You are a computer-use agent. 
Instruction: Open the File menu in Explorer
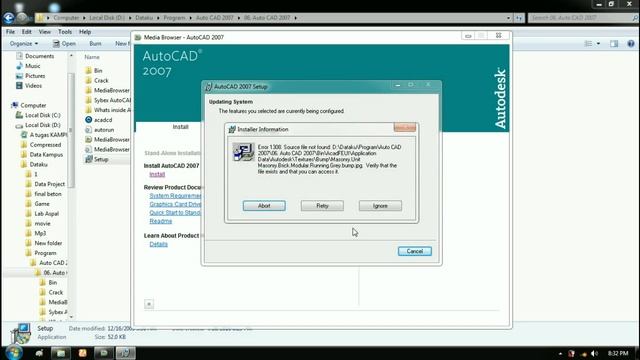10,32
